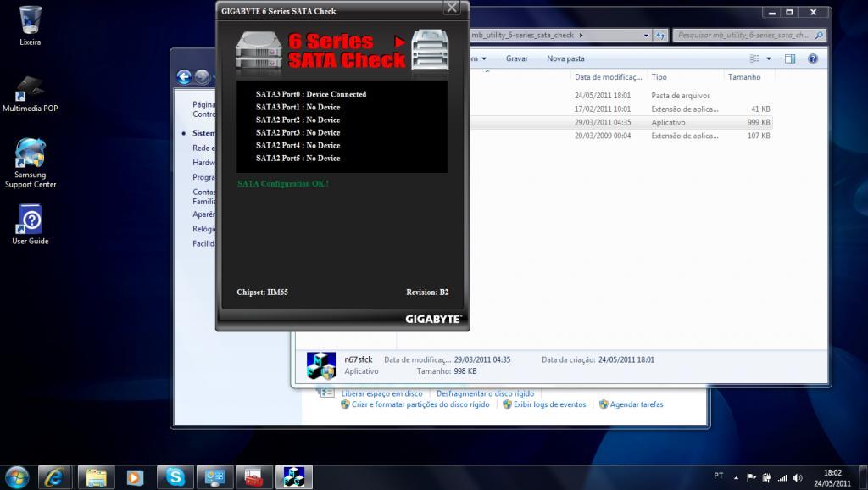Screen dimensions: 868x490
Task: Open the address bar history dropdown arrow
Action: pyautogui.click(x=646, y=36)
